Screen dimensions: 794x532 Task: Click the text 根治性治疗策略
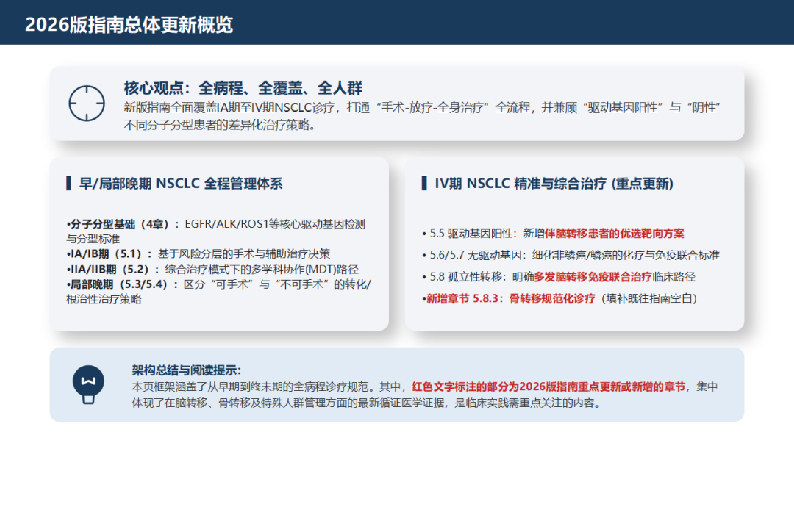pyautogui.click(x=104, y=299)
